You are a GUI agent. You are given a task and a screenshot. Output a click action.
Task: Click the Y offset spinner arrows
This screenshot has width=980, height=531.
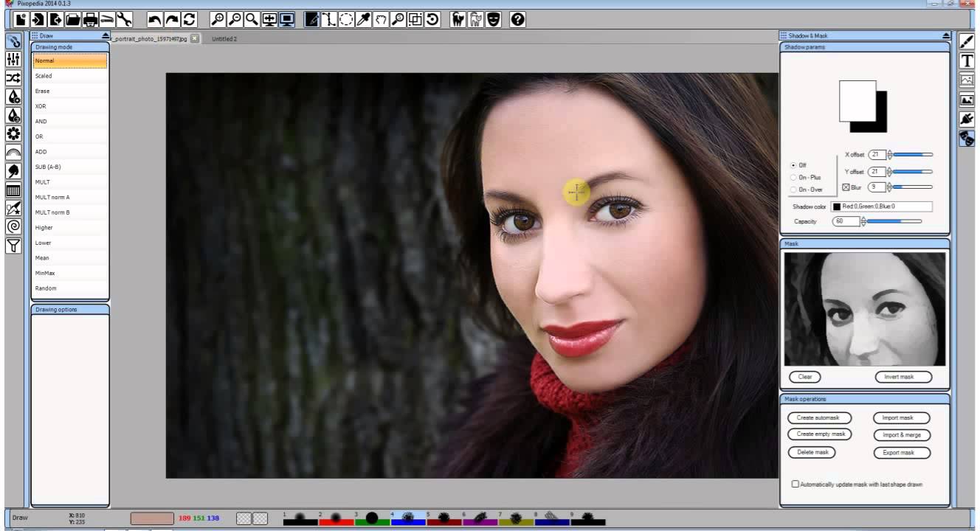pyautogui.click(x=889, y=172)
